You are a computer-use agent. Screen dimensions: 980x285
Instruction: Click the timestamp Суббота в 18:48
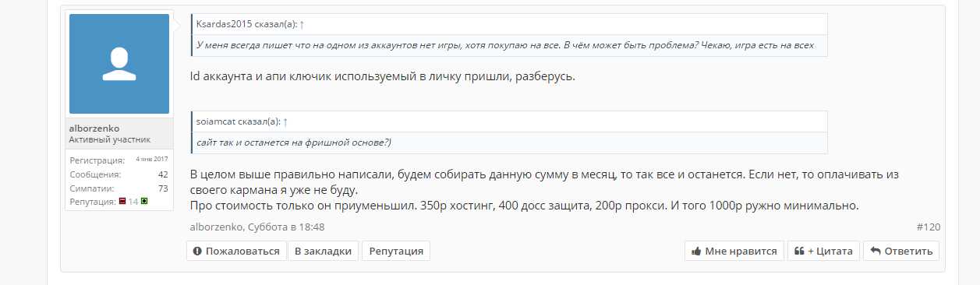pos(286,227)
